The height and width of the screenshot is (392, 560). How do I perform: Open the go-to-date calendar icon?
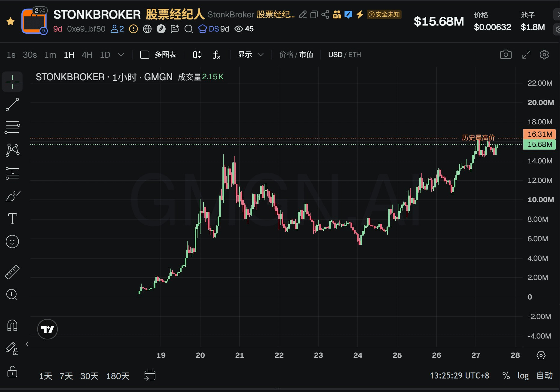coord(150,375)
